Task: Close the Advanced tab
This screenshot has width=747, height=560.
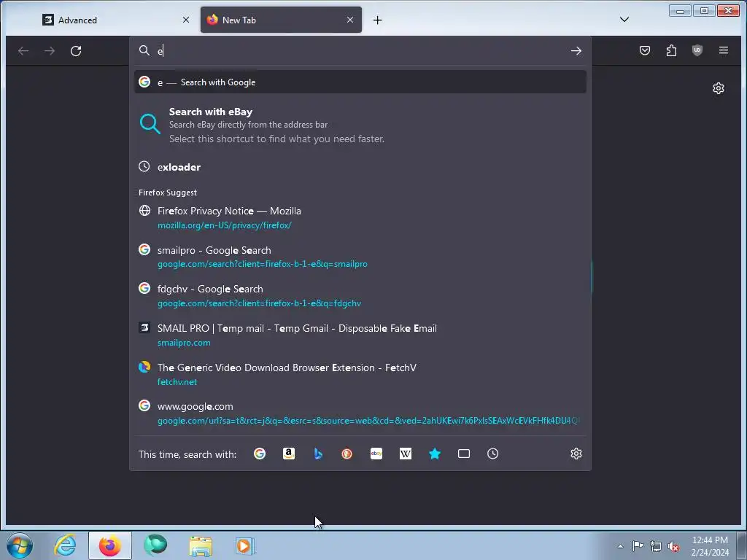Action: [x=186, y=20]
